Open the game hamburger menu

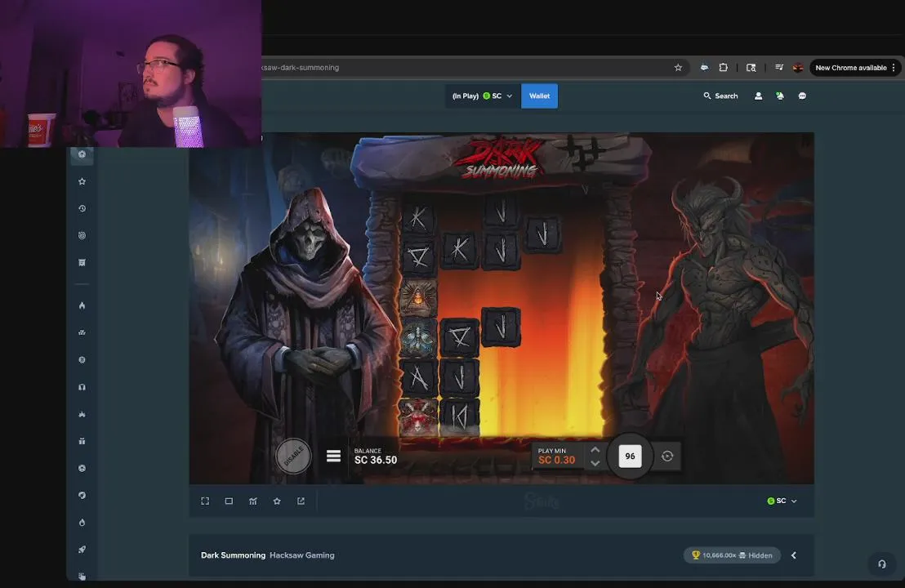pos(333,456)
